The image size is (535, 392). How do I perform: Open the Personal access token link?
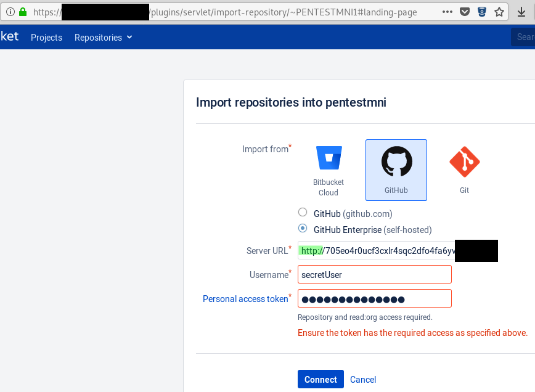[x=245, y=299]
